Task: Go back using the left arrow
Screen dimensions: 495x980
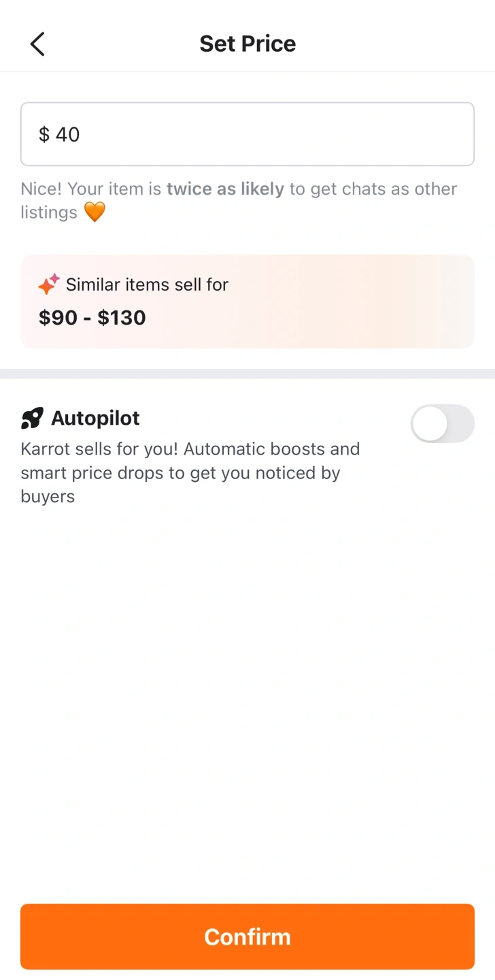Action: [x=37, y=44]
